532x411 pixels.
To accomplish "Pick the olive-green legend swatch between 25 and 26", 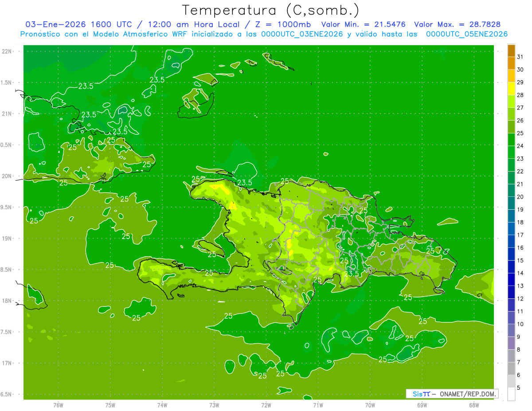I will coord(511,127).
